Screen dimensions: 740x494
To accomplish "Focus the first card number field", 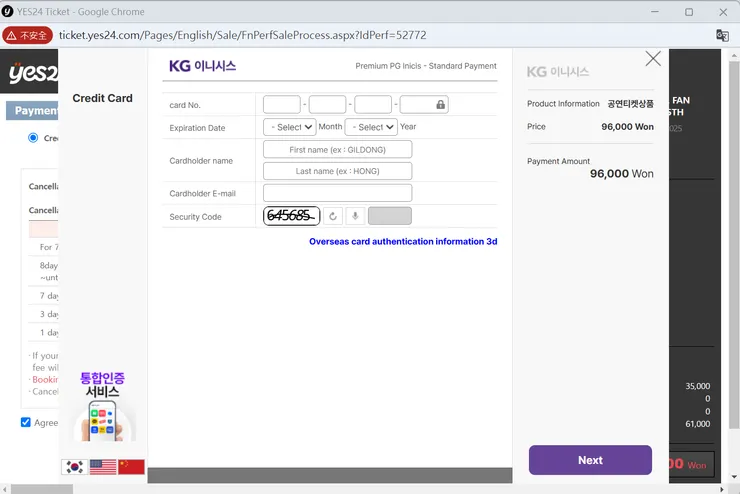I will (x=282, y=105).
